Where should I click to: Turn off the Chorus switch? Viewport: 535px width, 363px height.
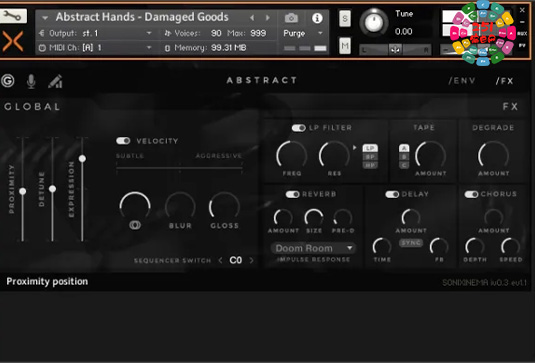[471, 194]
